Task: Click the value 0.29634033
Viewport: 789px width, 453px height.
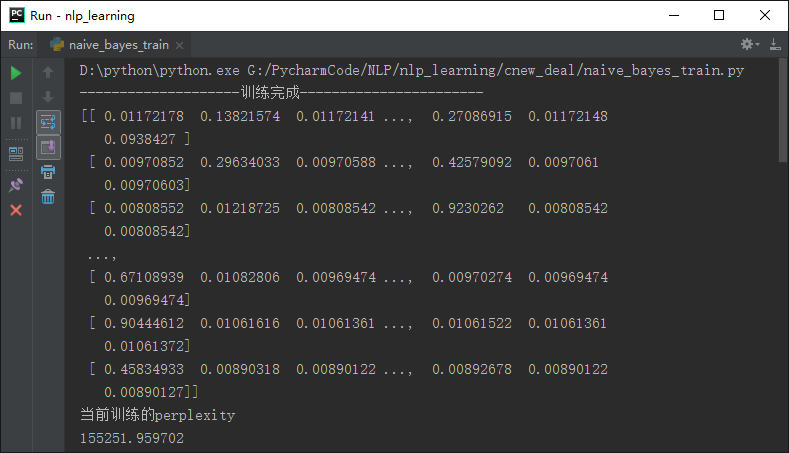Action: [240, 162]
